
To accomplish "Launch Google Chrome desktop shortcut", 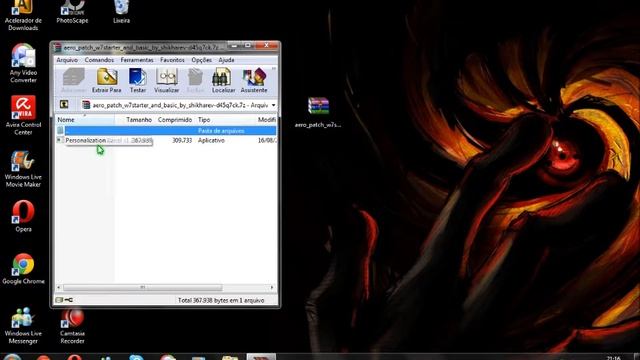I will click(x=23, y=269).
